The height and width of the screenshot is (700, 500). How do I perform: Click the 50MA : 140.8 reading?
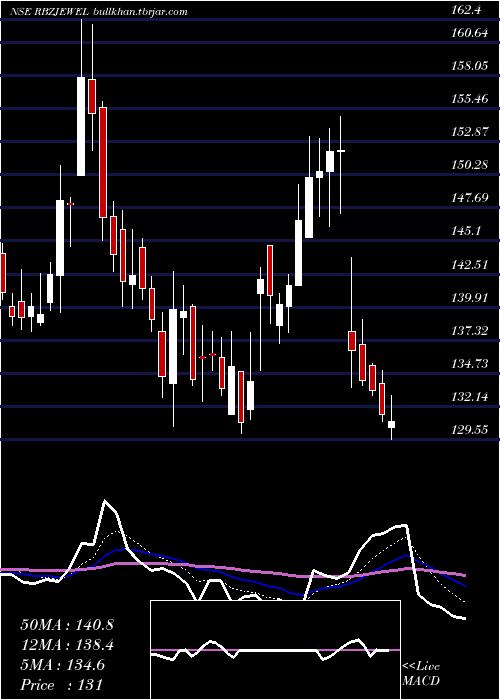tap(67, 625)
